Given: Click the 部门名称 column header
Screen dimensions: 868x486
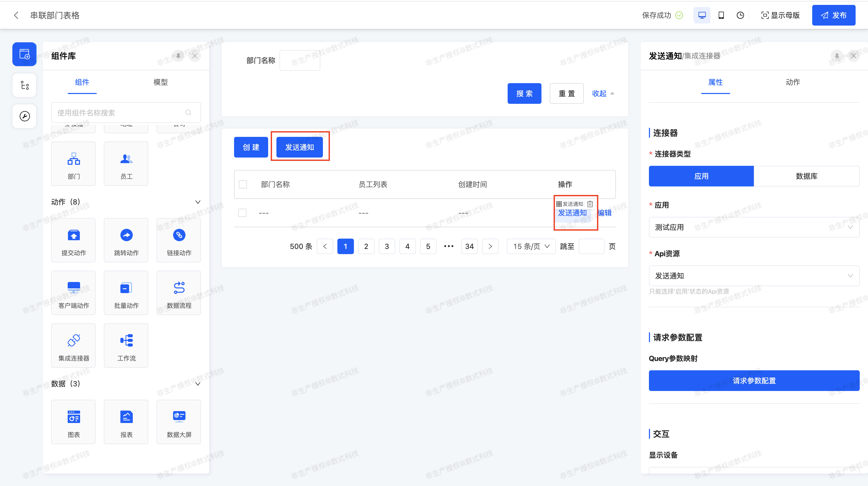Looking at the screenshot, I should pyautogui.click(x=275, y=184).
